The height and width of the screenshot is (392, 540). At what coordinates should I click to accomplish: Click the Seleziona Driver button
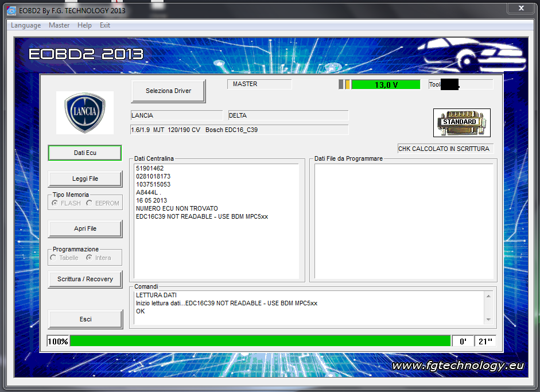[168, 91]
